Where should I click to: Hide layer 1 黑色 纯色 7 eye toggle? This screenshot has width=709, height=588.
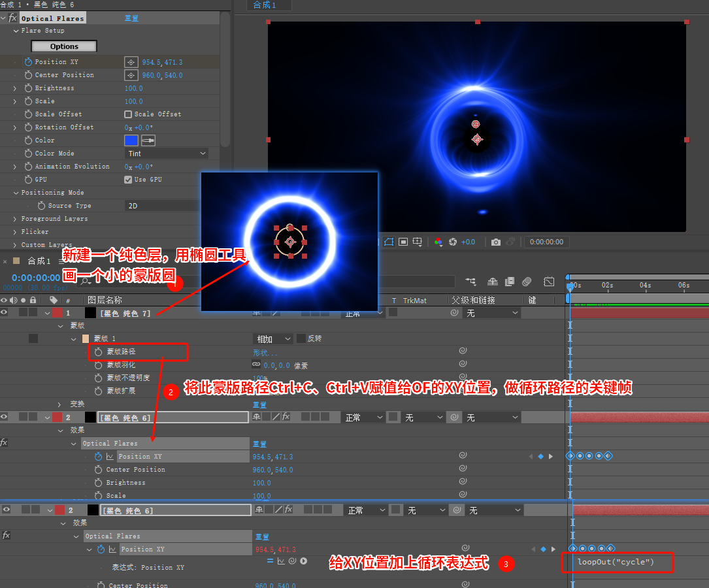5,312
